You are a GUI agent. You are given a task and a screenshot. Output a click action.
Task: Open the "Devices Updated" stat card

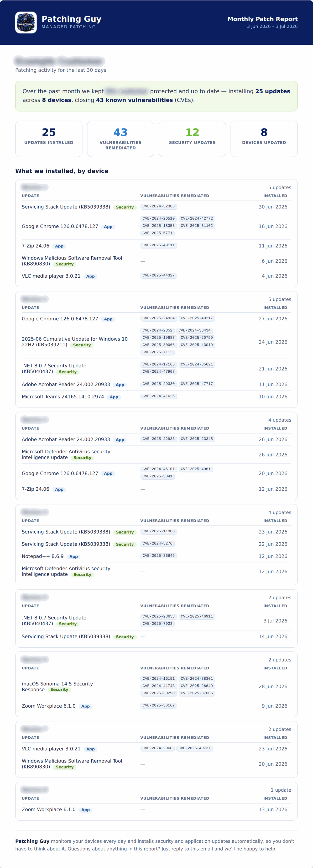(x=264, y=139)
